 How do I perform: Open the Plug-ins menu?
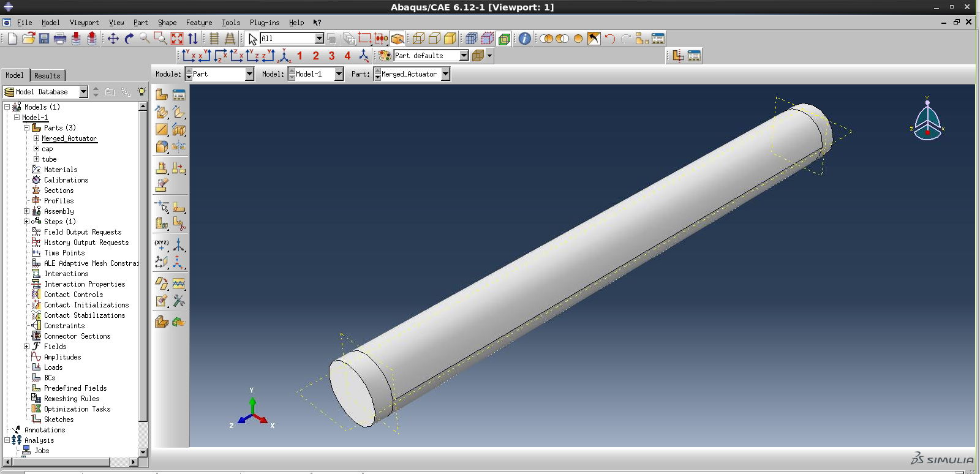point(264,23)
